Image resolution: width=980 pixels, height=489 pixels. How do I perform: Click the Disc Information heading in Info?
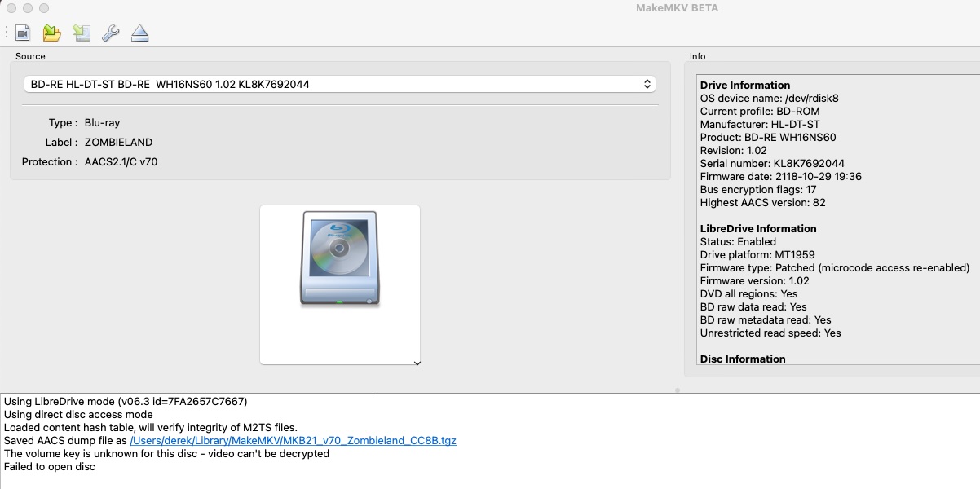[x=743, y=359]
